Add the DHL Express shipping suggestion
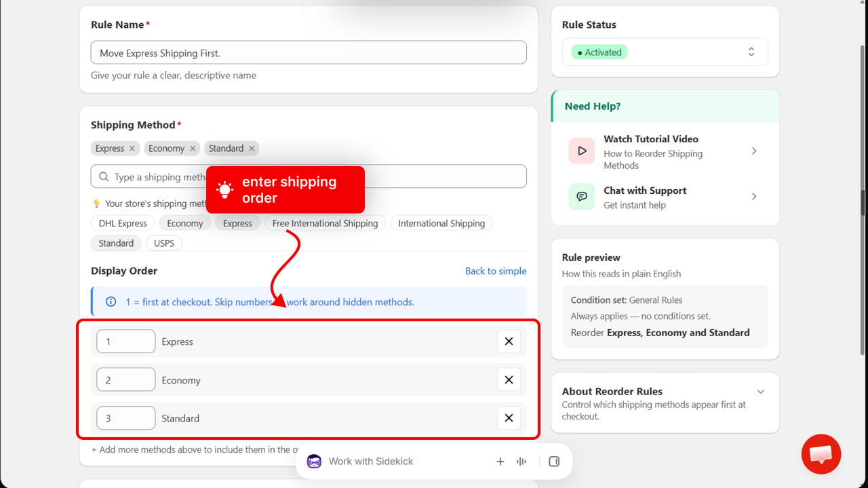Image resolution: width=868 pixels, height=488 pixels. click(123, 223)
